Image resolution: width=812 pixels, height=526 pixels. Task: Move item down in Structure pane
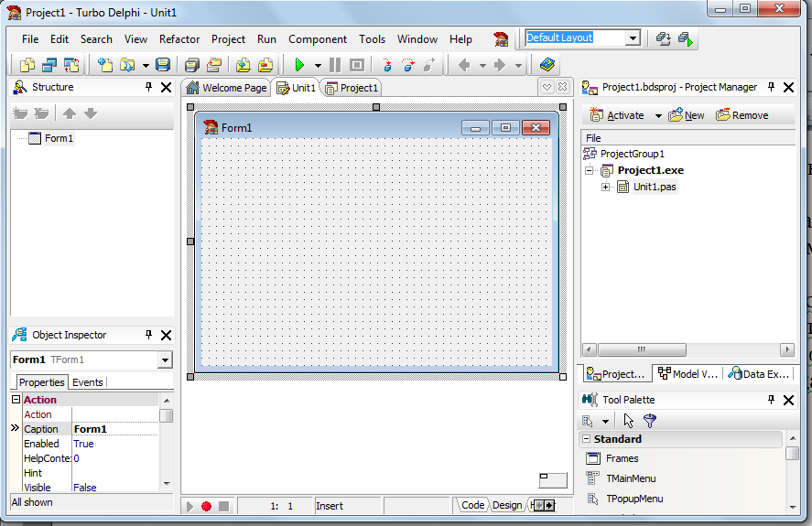[91, 113]
